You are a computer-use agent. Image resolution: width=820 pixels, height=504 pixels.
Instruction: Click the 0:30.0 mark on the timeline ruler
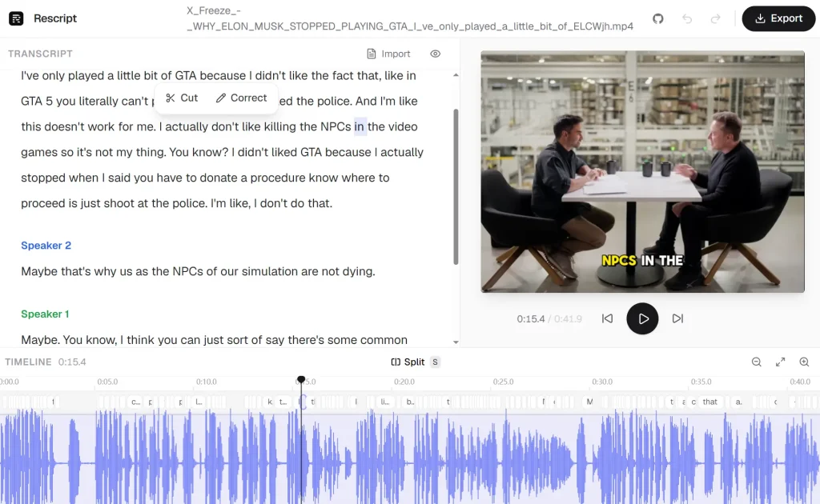[x=602, y=382]
